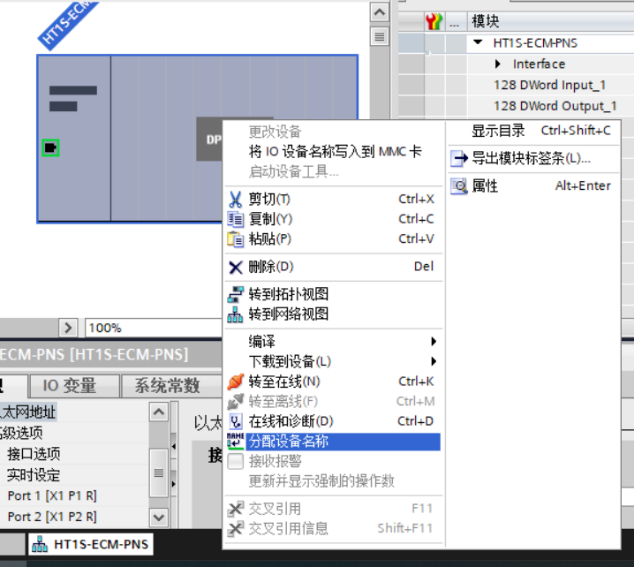The image size is (634, 567).
Task: Collapse the HT1S-ECM-PNS module tree node
Action: tap(478, 42)
